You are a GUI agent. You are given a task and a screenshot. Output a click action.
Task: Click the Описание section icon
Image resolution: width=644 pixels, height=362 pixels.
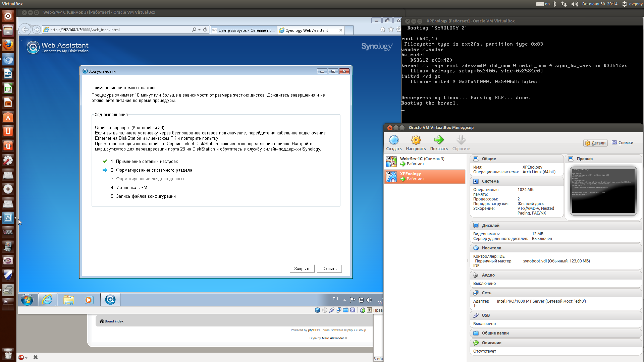tap(476, 343)
